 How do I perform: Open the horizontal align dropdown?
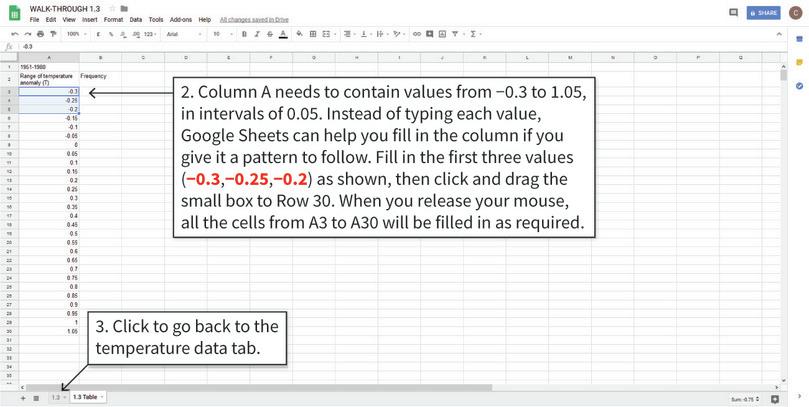pos(349,34)
